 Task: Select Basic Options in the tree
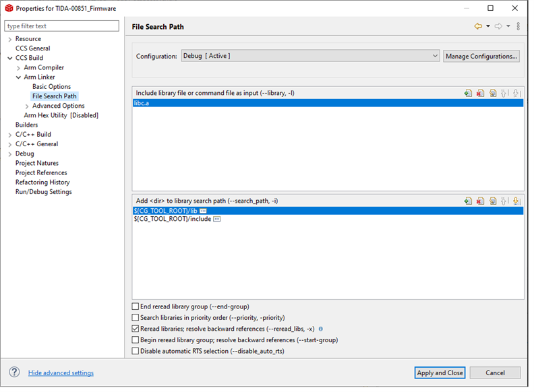click(x=51, y=87)
